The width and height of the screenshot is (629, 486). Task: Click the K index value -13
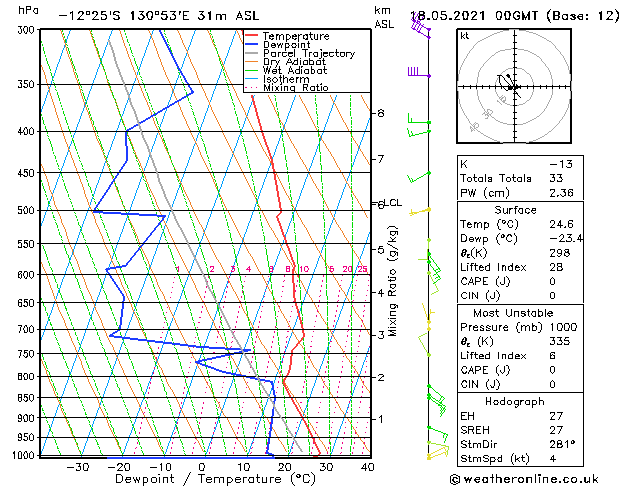tap(561, 164)
